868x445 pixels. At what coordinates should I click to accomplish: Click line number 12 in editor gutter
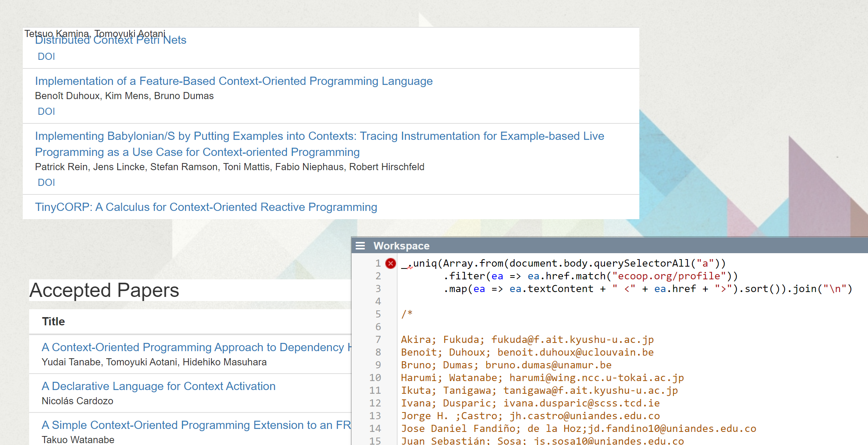point(375,403)
